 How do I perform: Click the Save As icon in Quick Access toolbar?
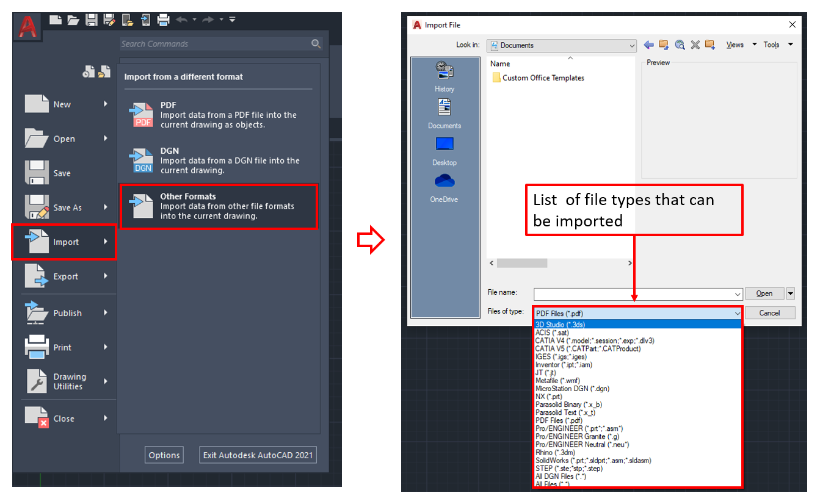pyautogui.click(x=110, y=20)
